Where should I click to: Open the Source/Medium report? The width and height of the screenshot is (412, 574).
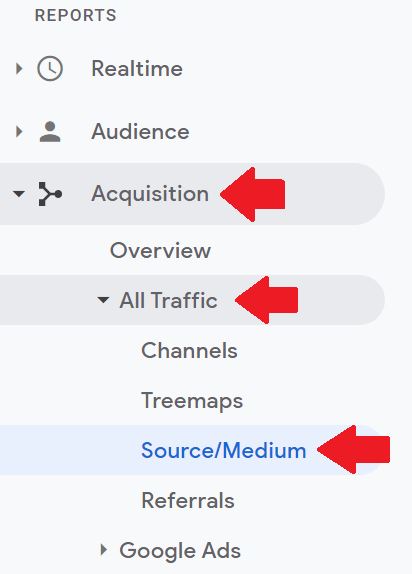(224, 451)
